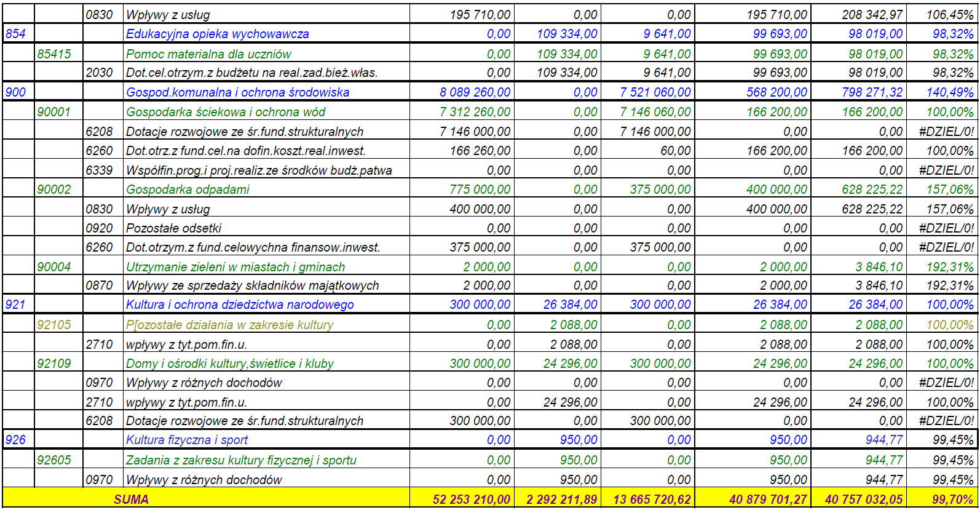Click value 166 260,00

480,151
